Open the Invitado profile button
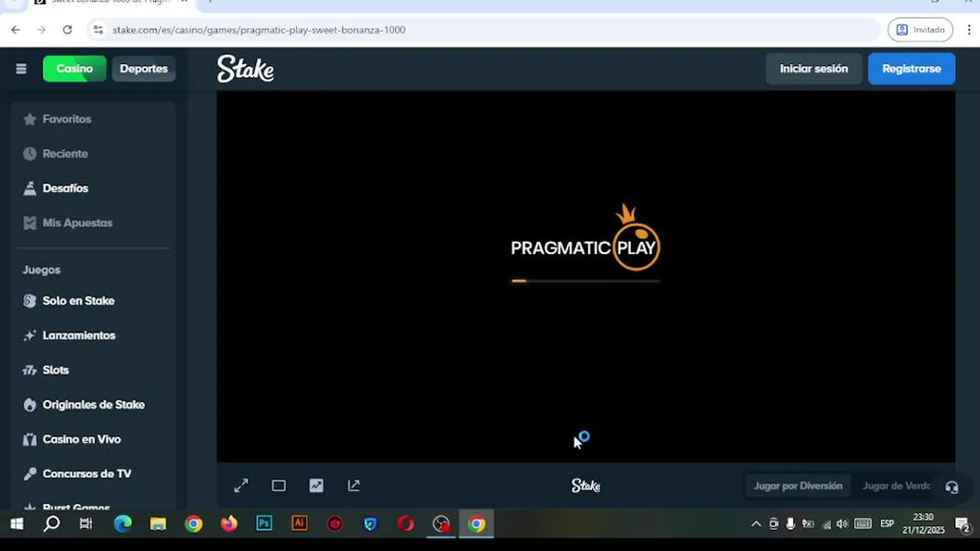The image size is (980, 551). [x=920, y=30]
